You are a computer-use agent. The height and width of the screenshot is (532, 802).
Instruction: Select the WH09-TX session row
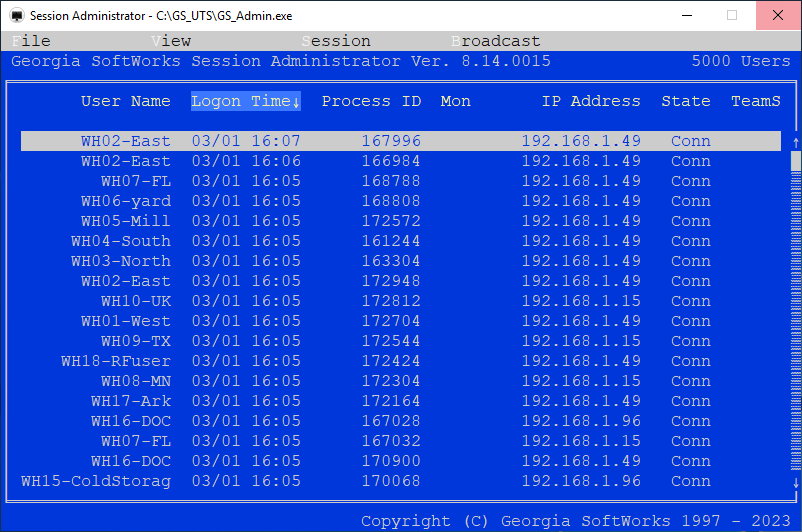tap(401, 341)
